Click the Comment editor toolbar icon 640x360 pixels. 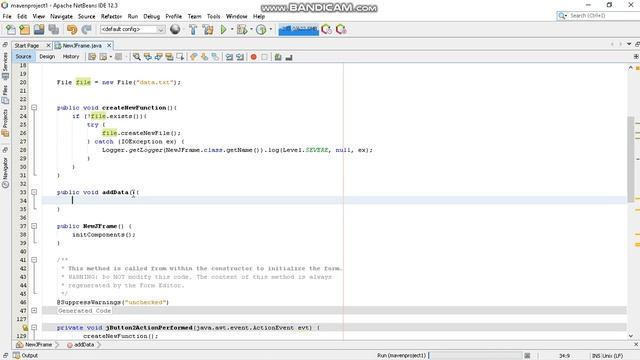click(x=278, y=57)
